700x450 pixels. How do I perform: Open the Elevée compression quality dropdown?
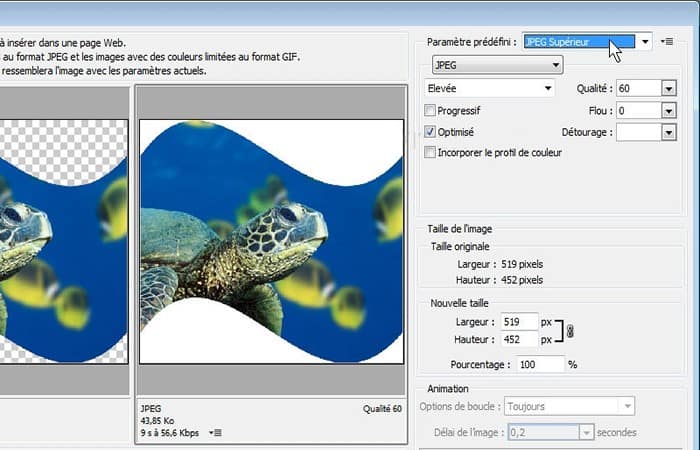coord(490,88)
